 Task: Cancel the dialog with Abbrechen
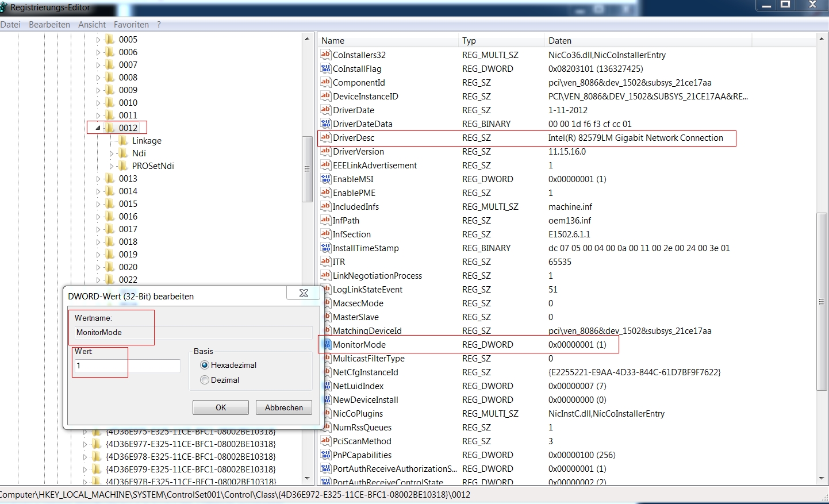(x=283, y=407)
